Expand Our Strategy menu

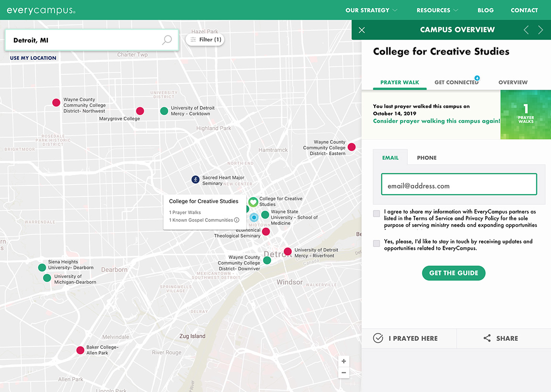pos(371,10)
